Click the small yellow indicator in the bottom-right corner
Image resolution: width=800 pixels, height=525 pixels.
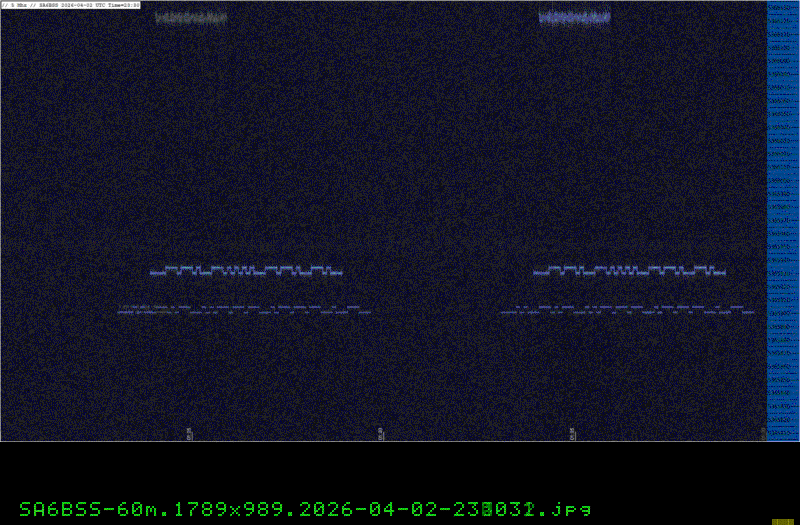[x=783, y=520]
